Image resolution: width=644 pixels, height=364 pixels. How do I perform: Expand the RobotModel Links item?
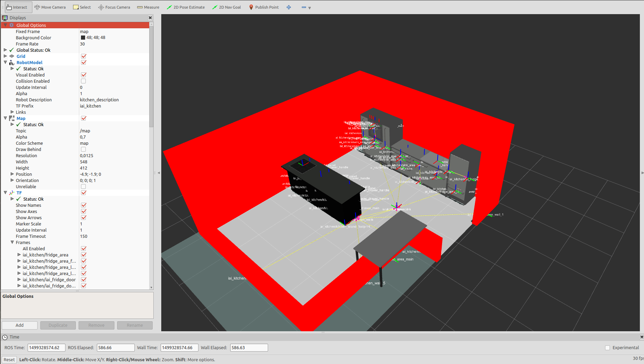pyautogui.click(x=12, y=112)
